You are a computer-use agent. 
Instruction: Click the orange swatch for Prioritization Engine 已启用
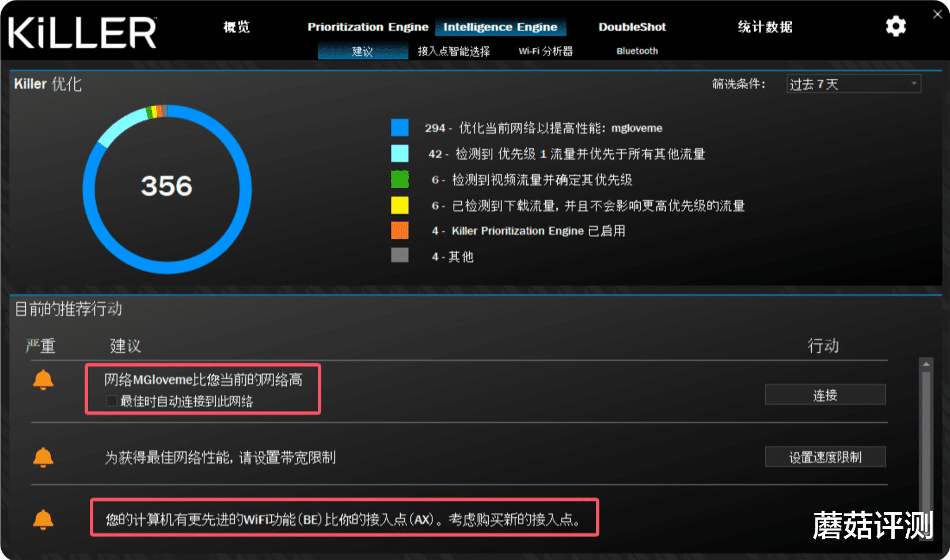coord(400,230)
